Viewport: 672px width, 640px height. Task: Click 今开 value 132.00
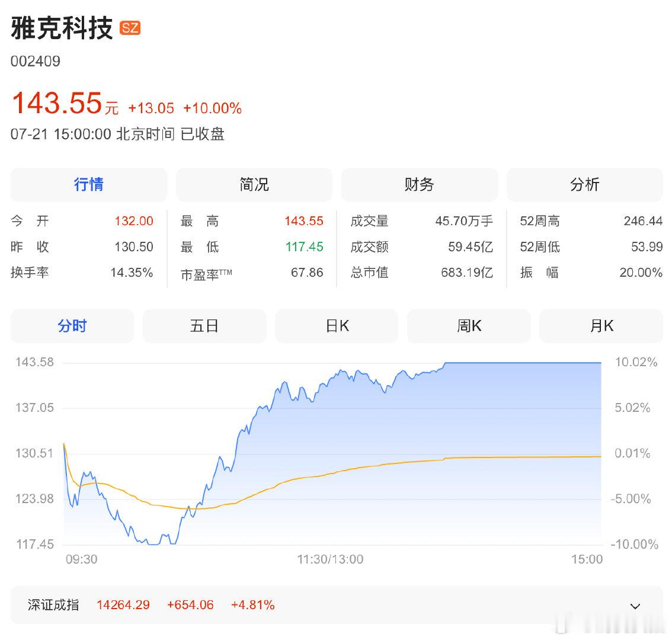point(134,221)
